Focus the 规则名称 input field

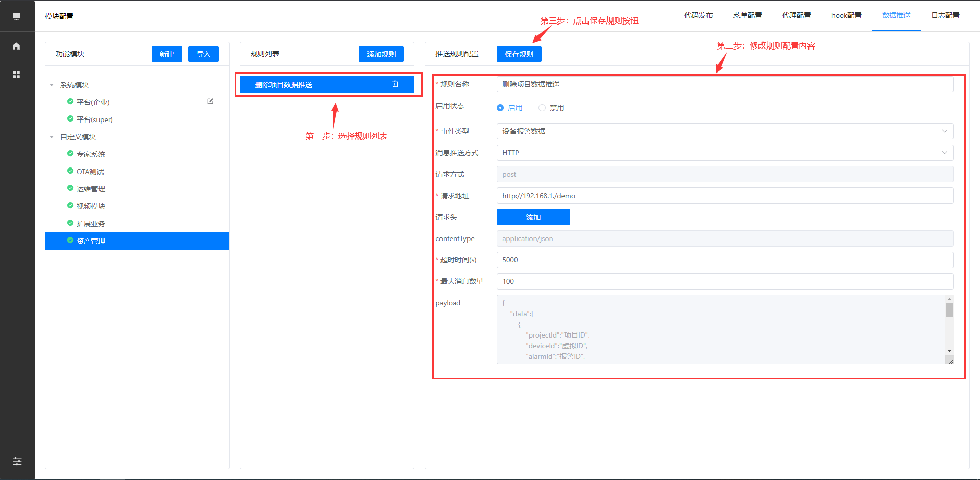pos(725,84)
